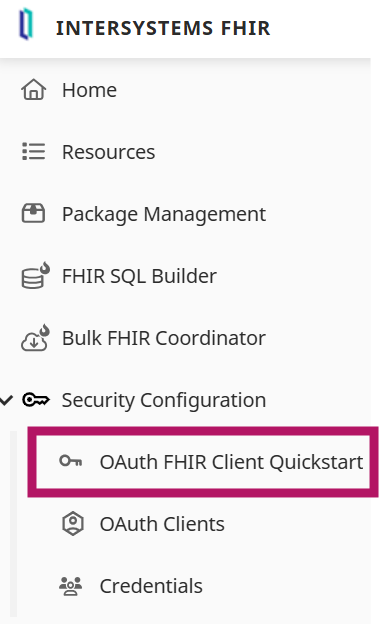
Task: Click the Bulk FHIR Coordinator cloud icon
Action: pos(35,337)
